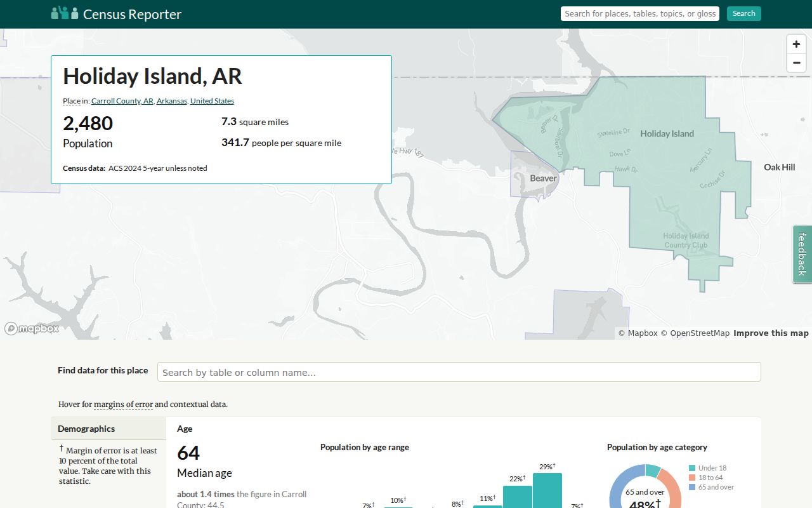Viewport: 812px width, 508px height.
Task: Click the Oak Hill label on map
Action: (779, 167)
